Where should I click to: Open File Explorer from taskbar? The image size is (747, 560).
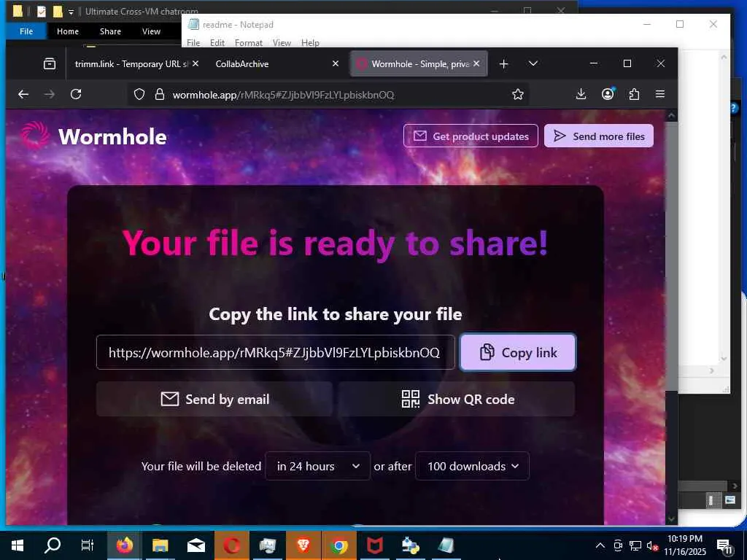[x=160, y=545]
